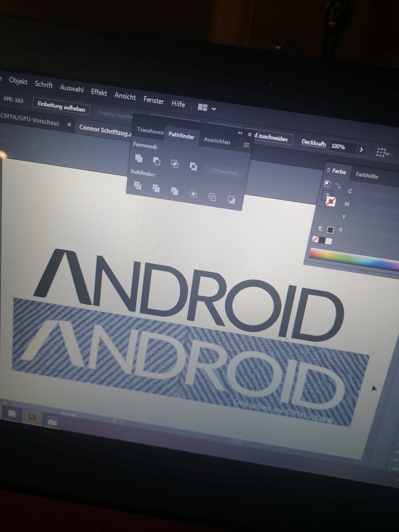The image size is (399, 532).
Task: Click the K black slider track
Action: (x=373, y=233)
